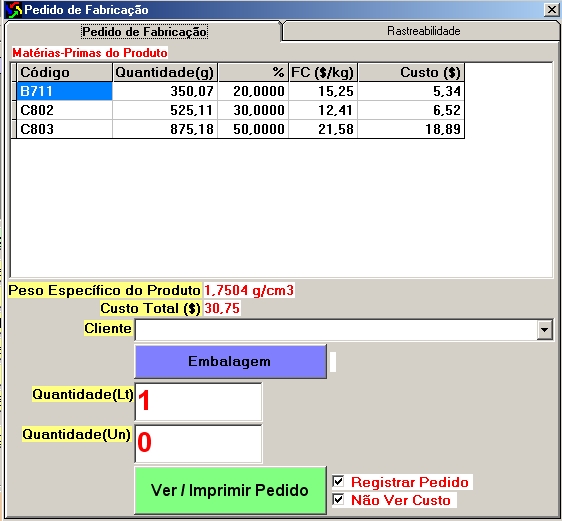Click the Custo ($) column header
Screen dimensions: 562x521
click(x=411, y=72)
